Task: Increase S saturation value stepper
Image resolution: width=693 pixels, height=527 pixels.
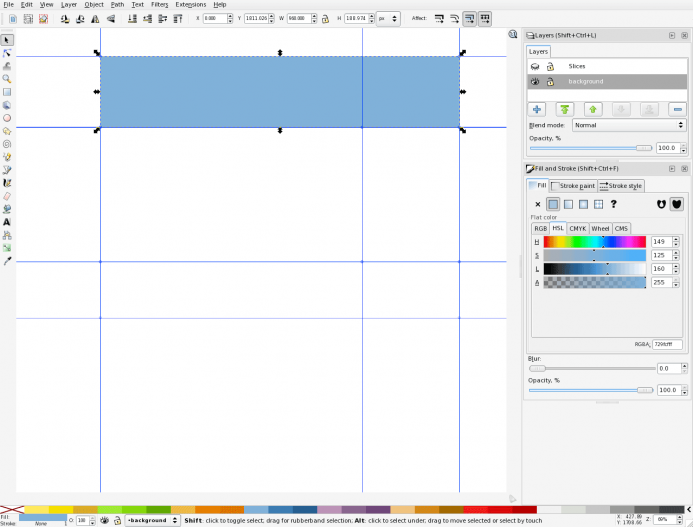Action: click(676, 253)
